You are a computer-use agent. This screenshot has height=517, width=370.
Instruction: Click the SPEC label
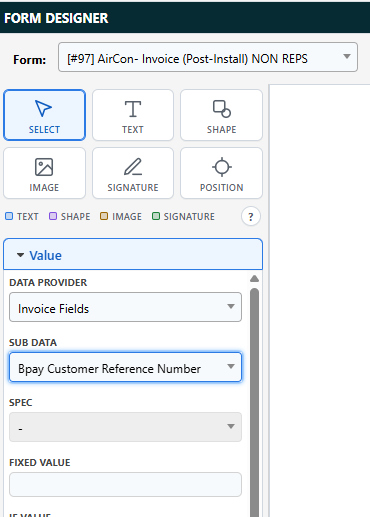pos(21,402)
